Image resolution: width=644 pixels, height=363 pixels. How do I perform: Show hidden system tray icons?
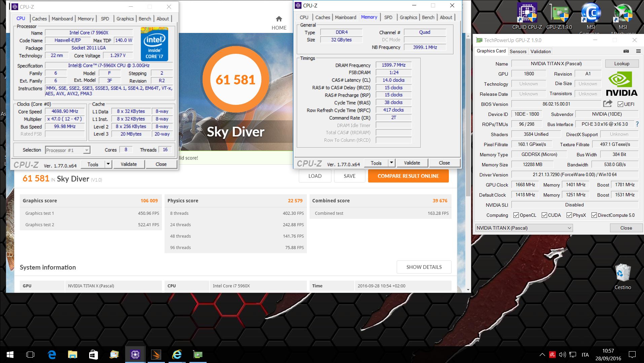coord(542,355)
